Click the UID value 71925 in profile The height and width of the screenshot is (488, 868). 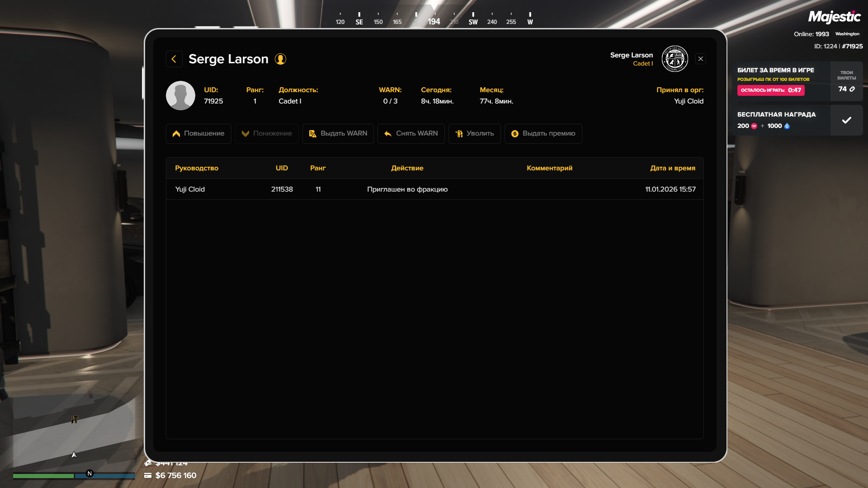click(213, 101)
